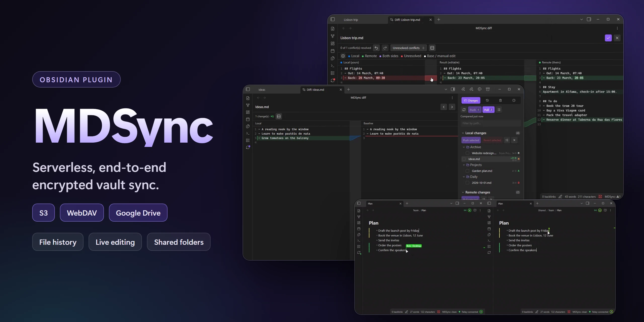Open the color legend info icon beside Local
Screen dimensions: 644x322
coord(343,56)
